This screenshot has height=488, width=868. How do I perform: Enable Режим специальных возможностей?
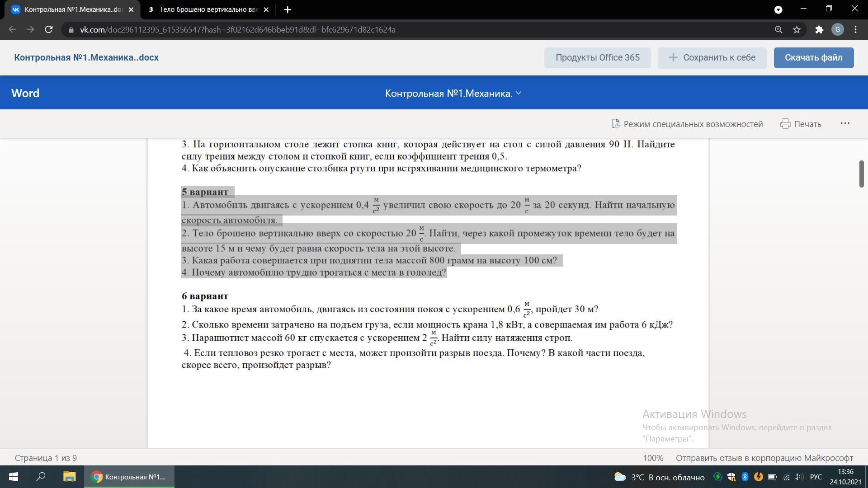[x=687, y=124]
